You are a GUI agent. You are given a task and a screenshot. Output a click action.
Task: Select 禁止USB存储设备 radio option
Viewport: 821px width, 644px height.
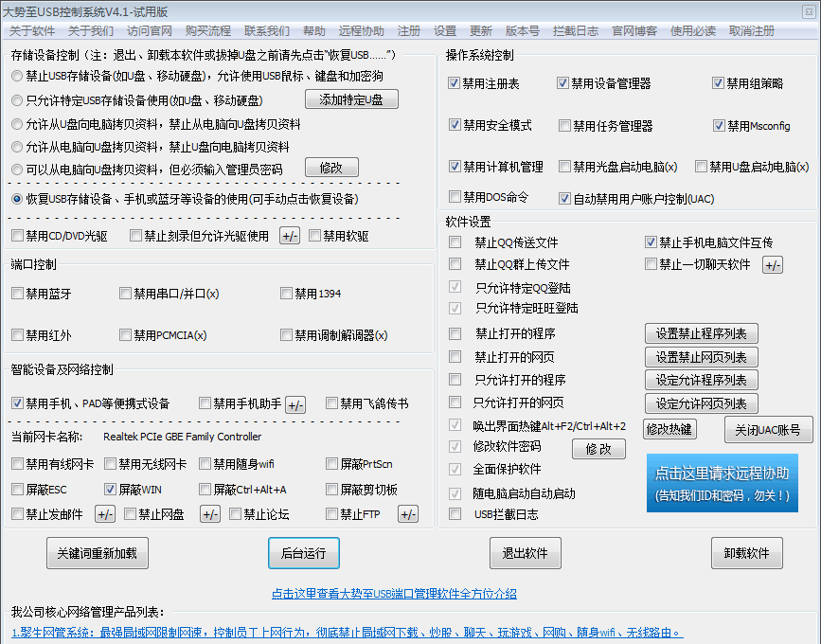[18, 76]
